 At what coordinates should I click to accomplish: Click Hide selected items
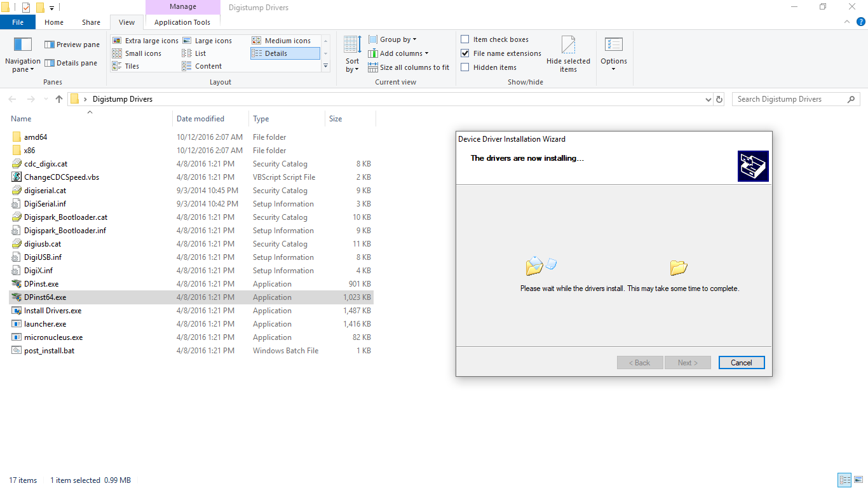coord(568,55)
